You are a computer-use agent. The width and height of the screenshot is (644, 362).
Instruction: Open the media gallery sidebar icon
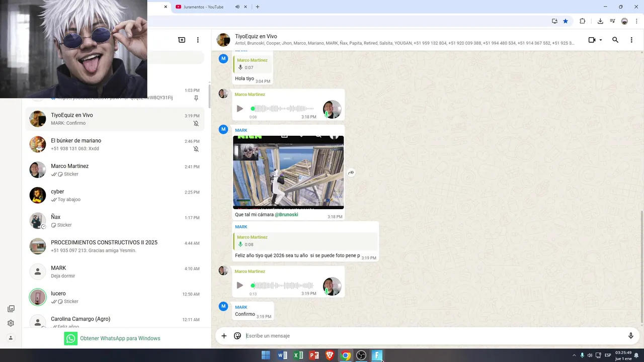[x=11, y=309]
